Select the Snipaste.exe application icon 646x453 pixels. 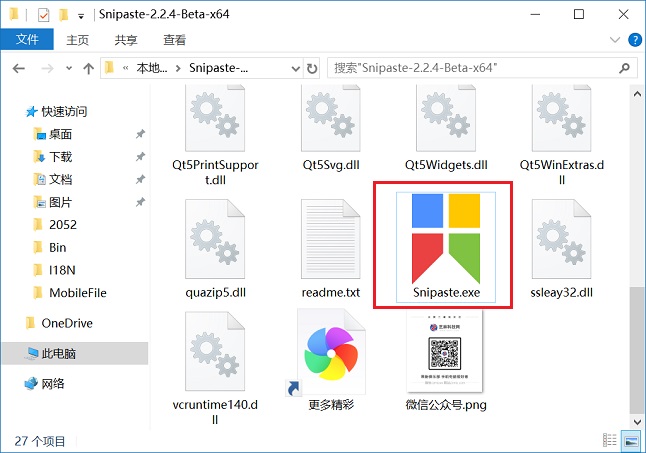[x=446, y=238]
